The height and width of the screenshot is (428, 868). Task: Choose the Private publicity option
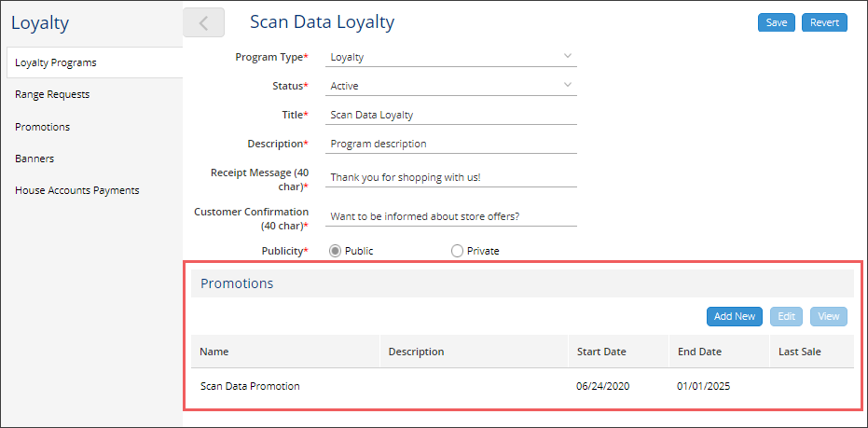tap(457, 251)
